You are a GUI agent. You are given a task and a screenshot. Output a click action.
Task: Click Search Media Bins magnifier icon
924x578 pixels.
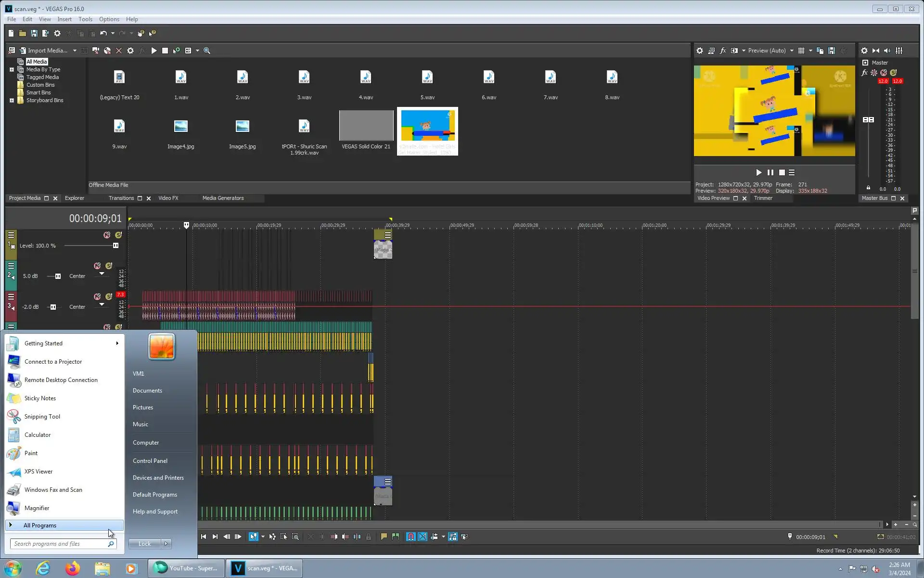(x=207, y=51)
